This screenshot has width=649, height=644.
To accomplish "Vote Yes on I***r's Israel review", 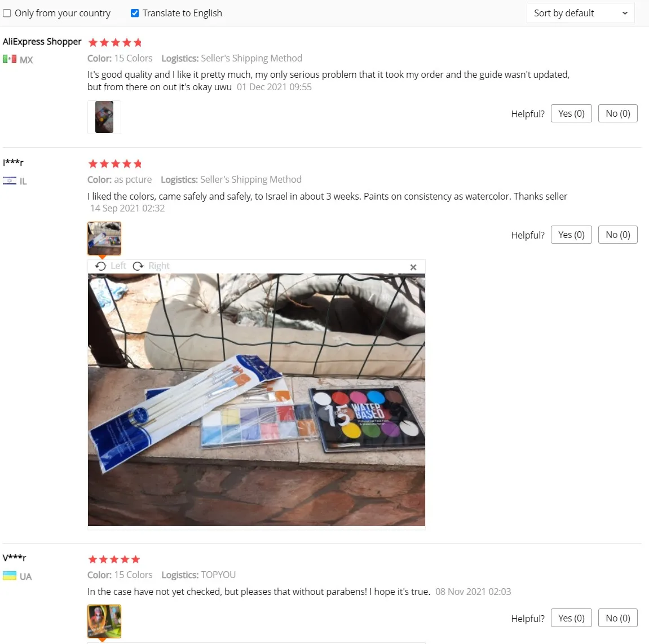I will [571, 235].
